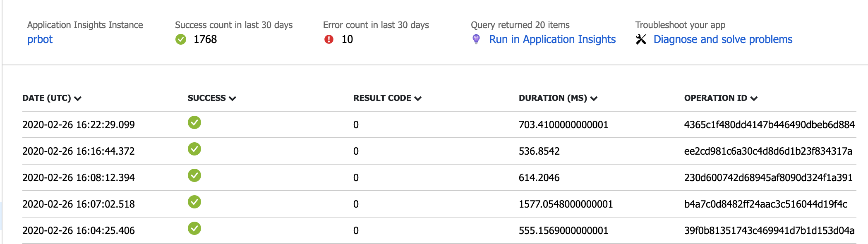Sort by Operation ID column chevron
Image resolution: width=868 pixels, height=244 pixels.
coord(754,98)
